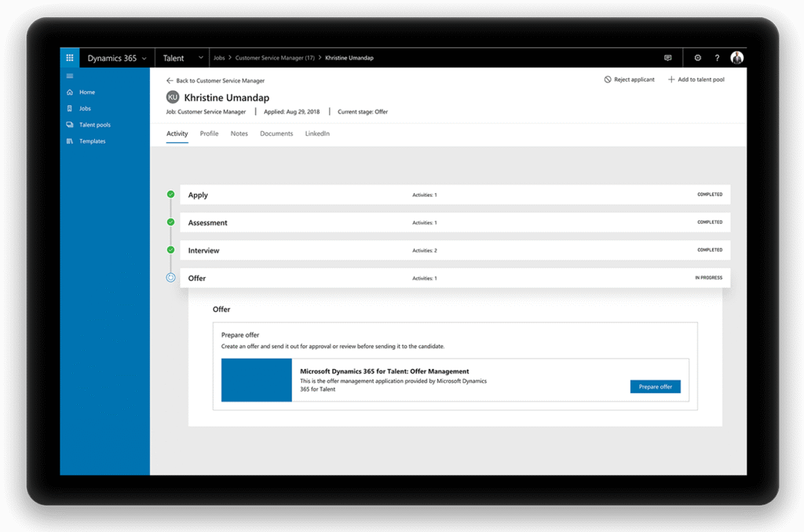Open Talent pools in sidebar
This screenshot has width=804, height=532.
pos(94,125)
